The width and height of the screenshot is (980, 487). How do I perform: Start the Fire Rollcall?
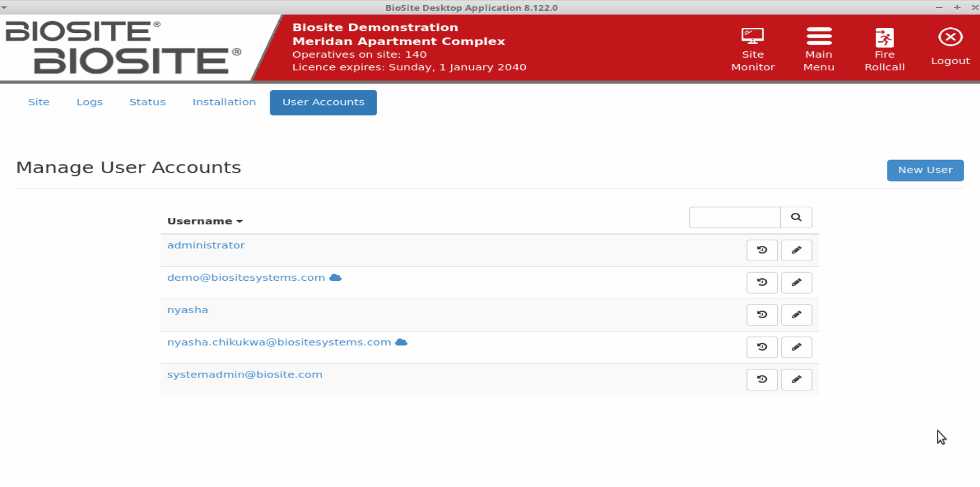pos(884,49)
